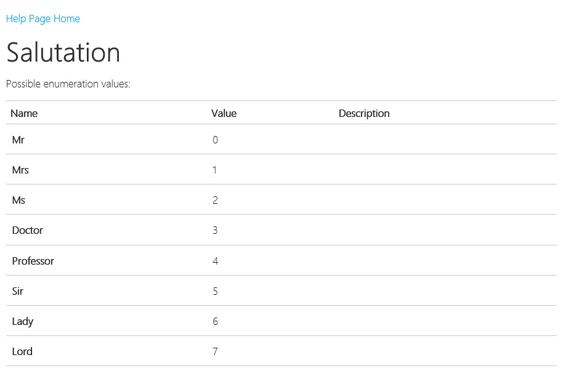Click value 6 in the Lady row
Screen dimensions: 563x392
215,321
